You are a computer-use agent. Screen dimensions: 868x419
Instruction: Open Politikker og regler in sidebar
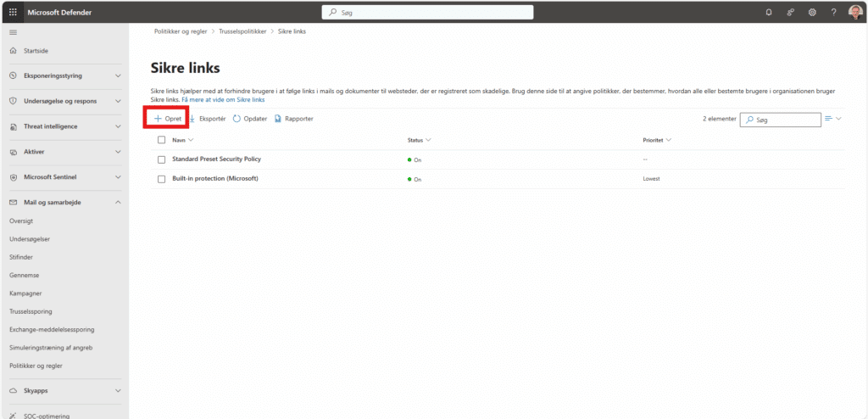[x=36, y=366]
